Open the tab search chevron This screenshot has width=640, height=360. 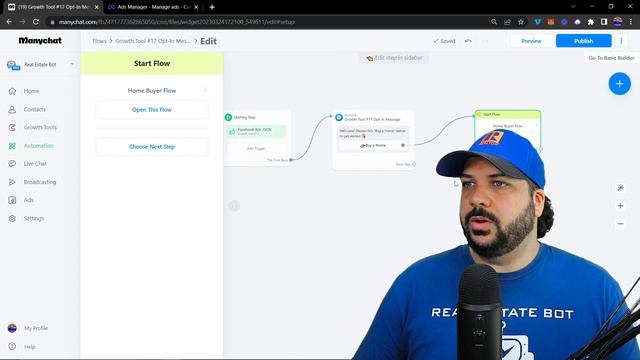click(573, 7)
